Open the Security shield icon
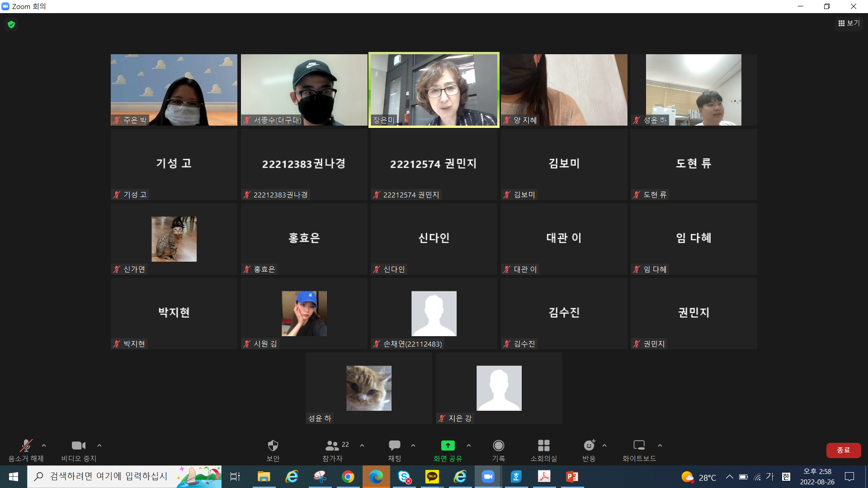Viewport: 868px width, 488px height. [x=273, y=446]
